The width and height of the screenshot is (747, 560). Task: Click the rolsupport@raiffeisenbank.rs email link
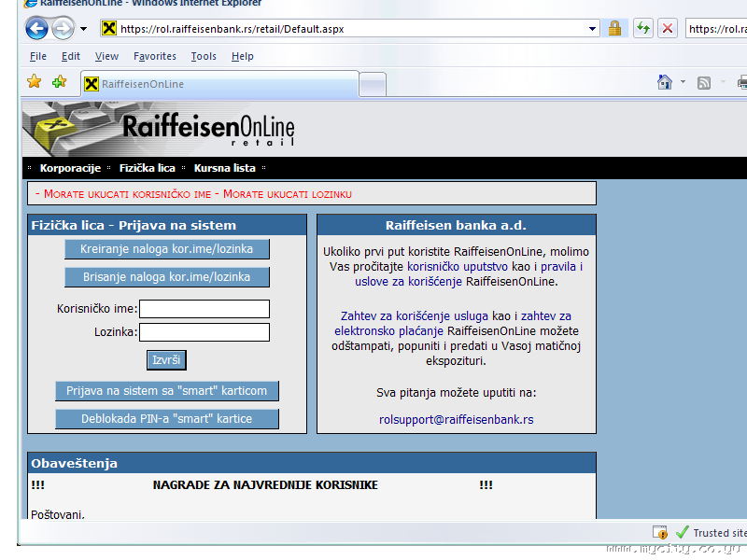[457, 419]
